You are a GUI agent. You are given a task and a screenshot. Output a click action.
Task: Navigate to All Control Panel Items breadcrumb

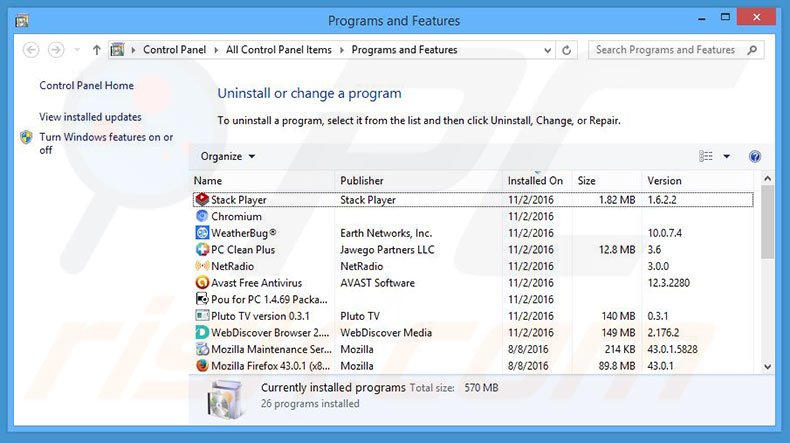279,50
